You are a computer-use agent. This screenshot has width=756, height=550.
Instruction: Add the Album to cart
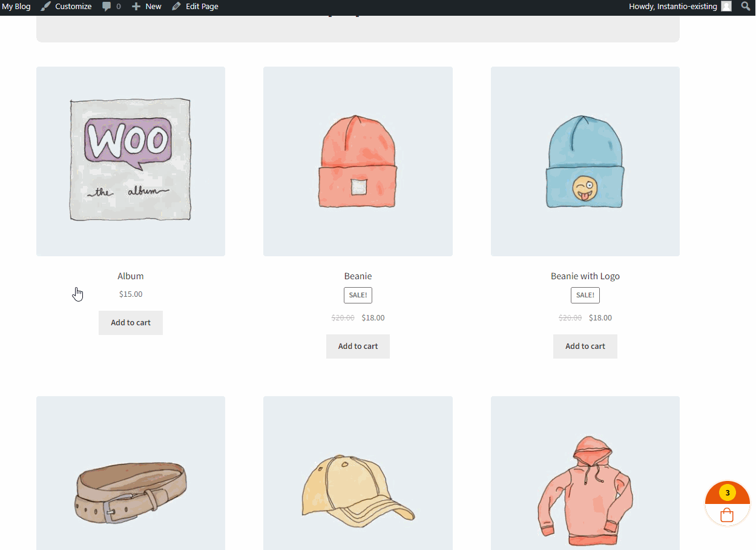tap(131, 323)
